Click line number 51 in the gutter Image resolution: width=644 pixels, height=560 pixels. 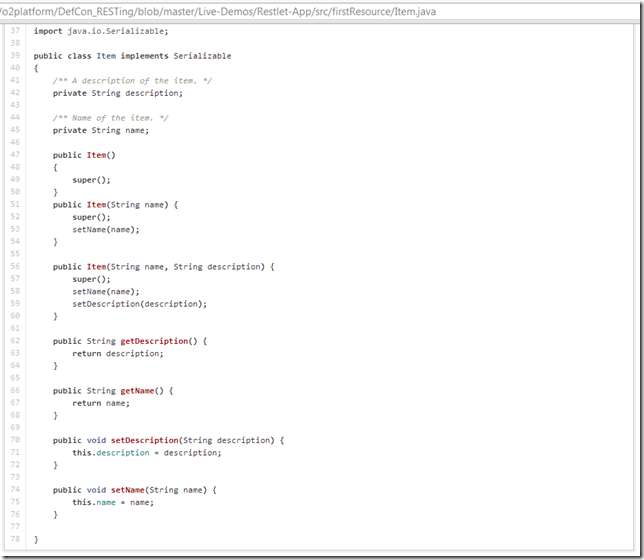click(x=15, y=204)
